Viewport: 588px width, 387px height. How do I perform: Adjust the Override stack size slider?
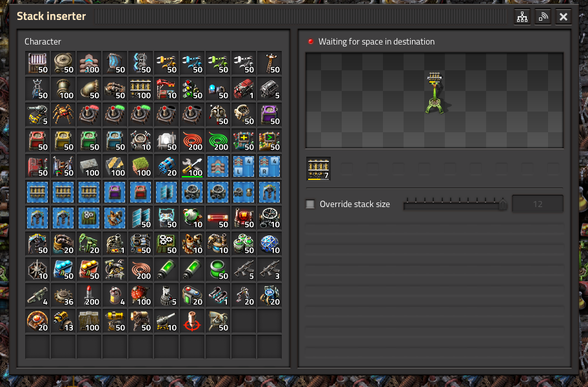[x=455, y=204]
